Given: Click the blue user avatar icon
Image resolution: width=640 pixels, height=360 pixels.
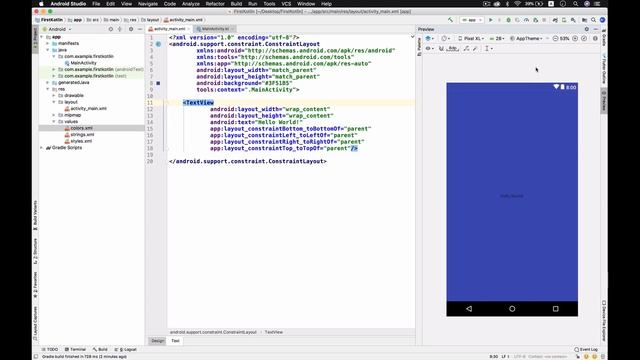Looking at the screenshot, I should (602, 20).
